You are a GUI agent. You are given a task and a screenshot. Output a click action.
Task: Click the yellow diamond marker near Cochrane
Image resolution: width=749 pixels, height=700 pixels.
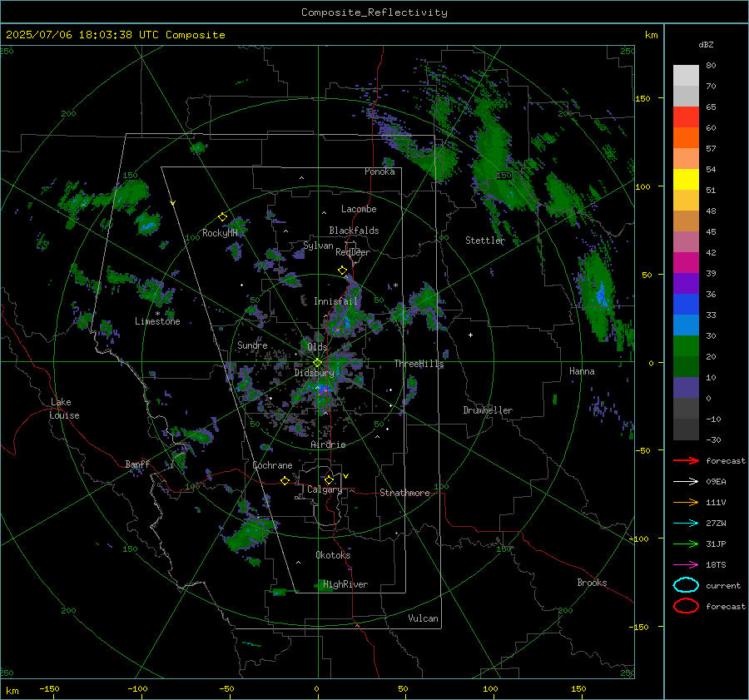(x=285, y=480)
